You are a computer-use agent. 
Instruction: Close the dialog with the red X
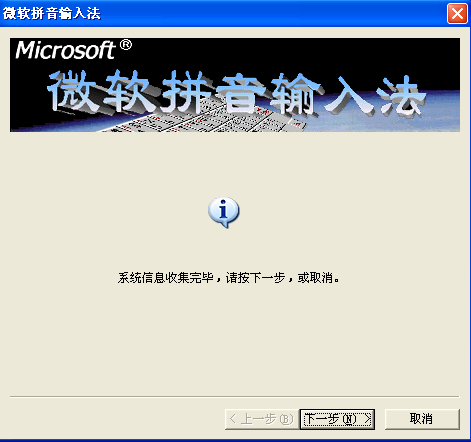tap(457, 14)
